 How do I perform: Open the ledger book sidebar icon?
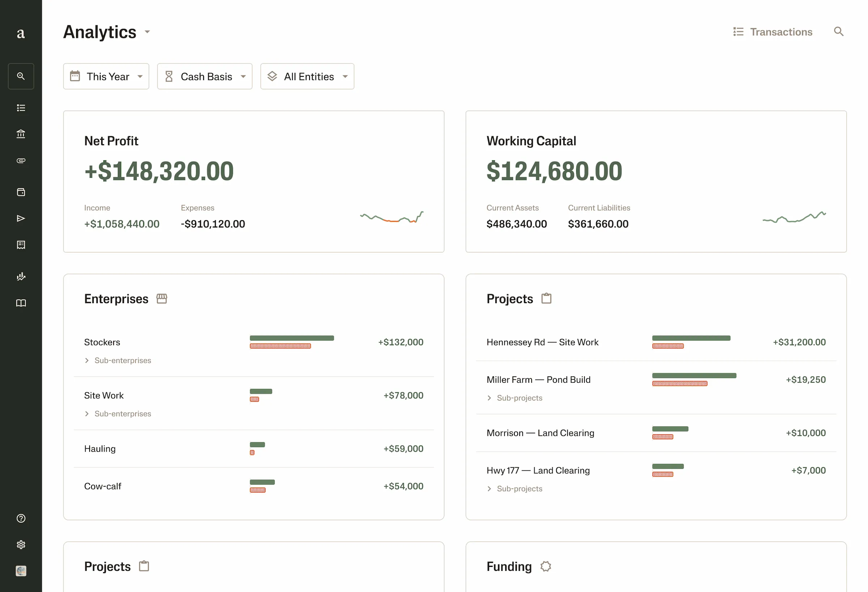(x=21, y=303)
